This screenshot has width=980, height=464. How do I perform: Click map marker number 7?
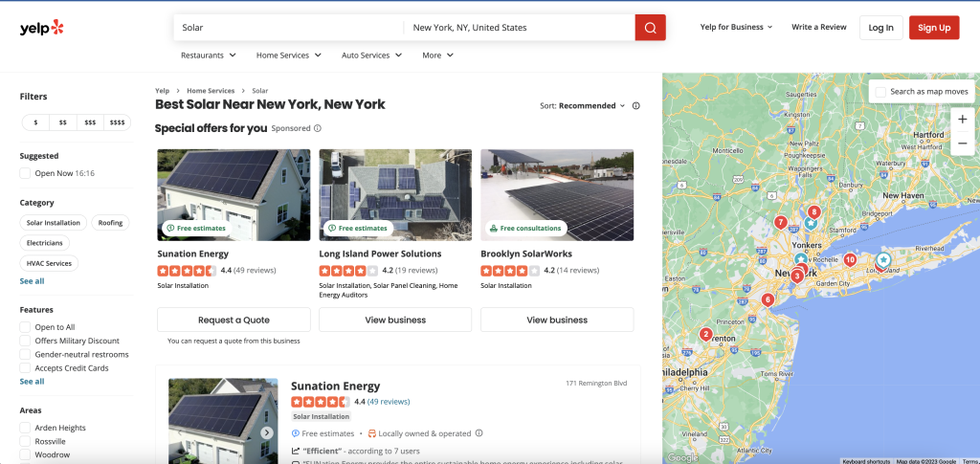780,222
